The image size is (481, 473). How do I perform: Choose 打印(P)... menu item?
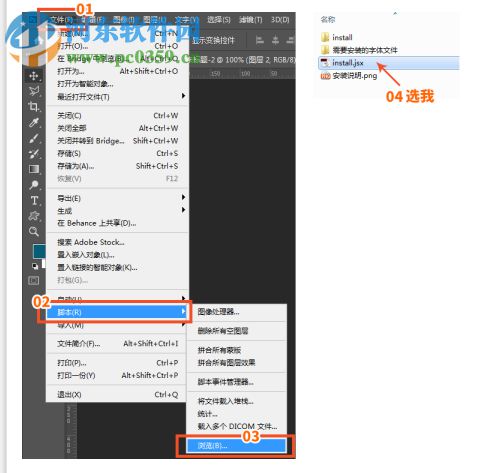pyautogui.click(x=117, y=363)
